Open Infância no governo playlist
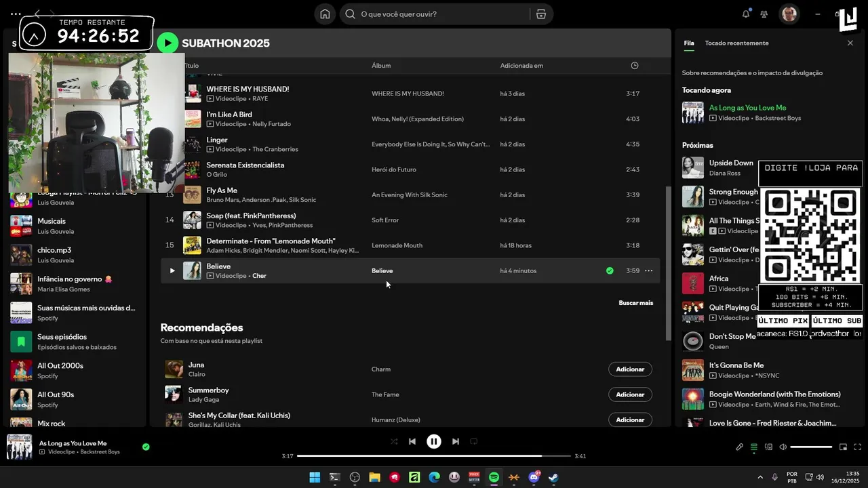This screenshot has width=868, height=488. [75, 284]
